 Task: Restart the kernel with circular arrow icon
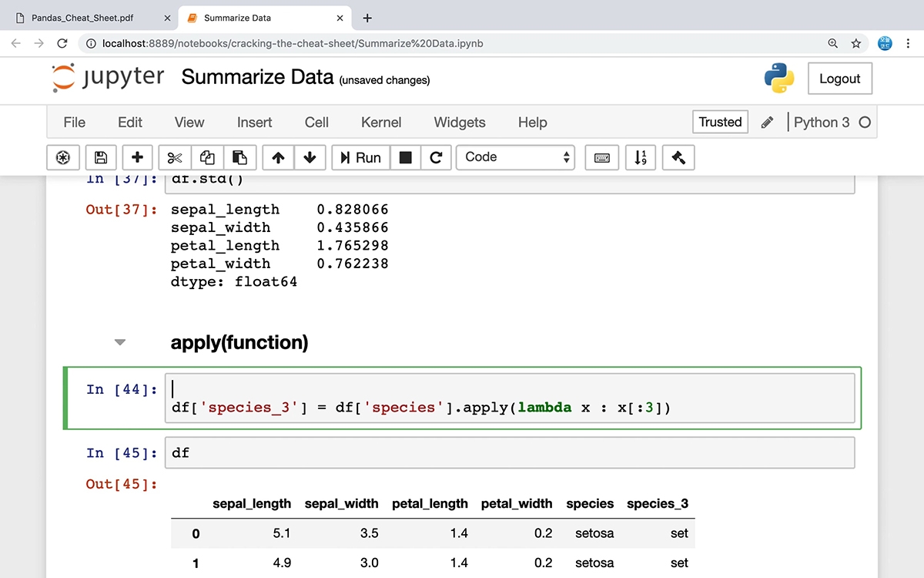click(x=436, y=157)
